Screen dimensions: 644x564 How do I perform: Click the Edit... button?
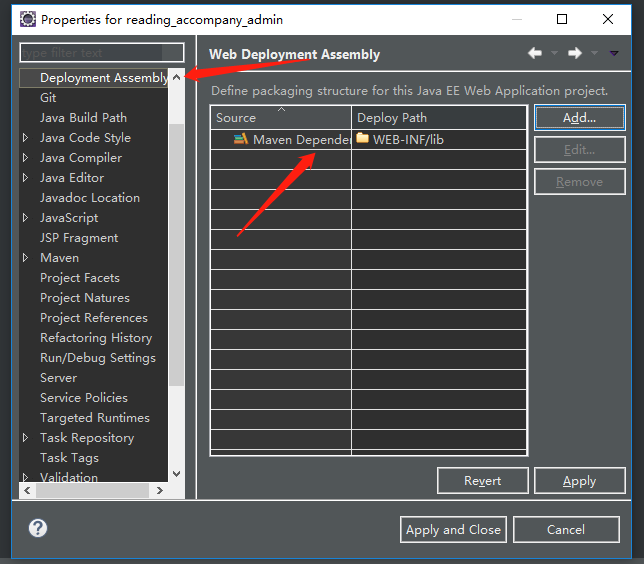coord(580,150)
